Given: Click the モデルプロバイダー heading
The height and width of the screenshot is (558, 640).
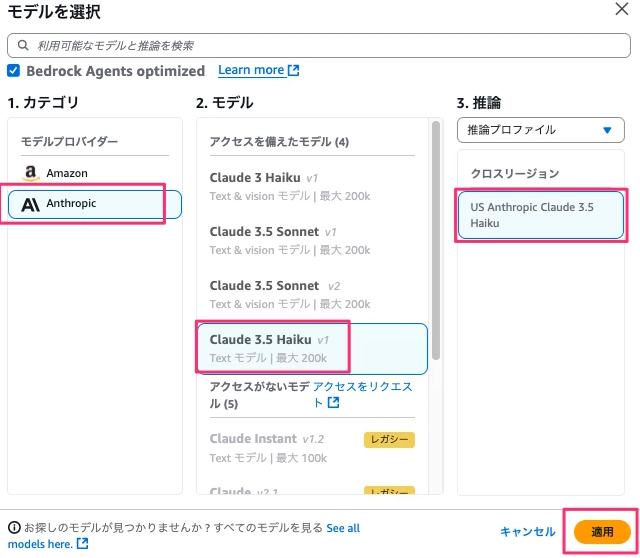Looking at the screenshot, I should [x=69, y=141].
